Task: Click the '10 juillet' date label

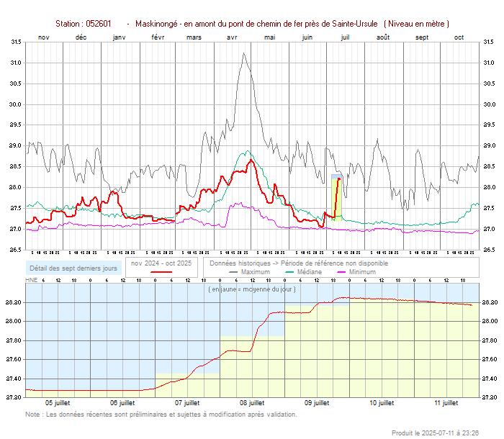Action: point(382,403)
